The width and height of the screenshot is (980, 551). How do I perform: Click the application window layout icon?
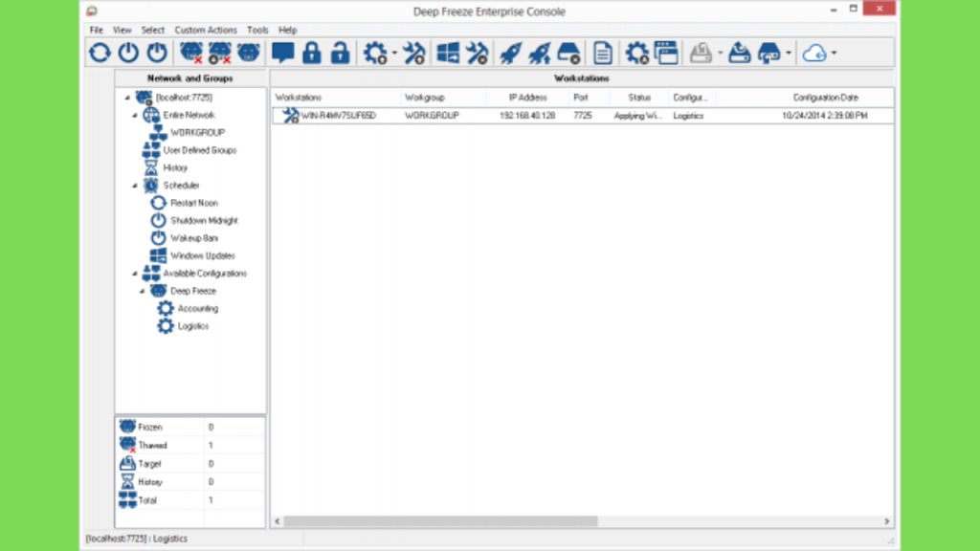pyautogui.click(x=666, y=54)
